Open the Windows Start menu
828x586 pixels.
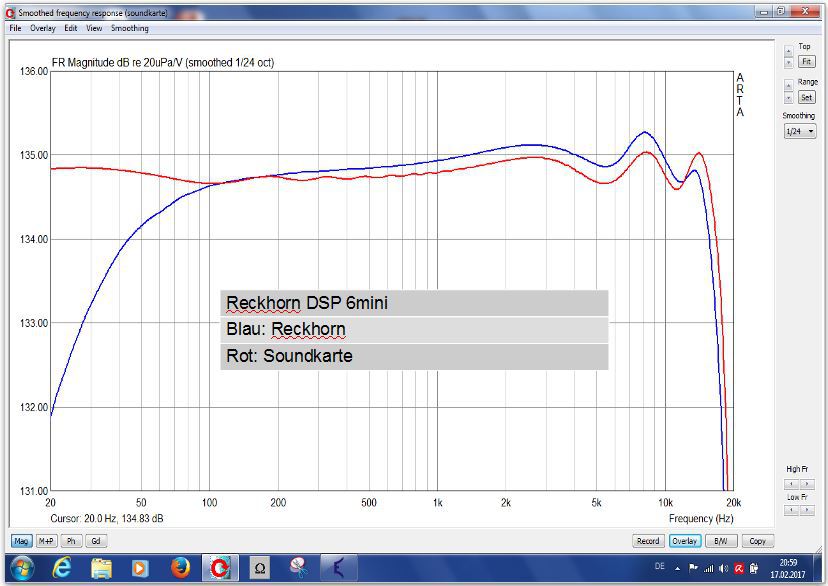coord(22,569)
